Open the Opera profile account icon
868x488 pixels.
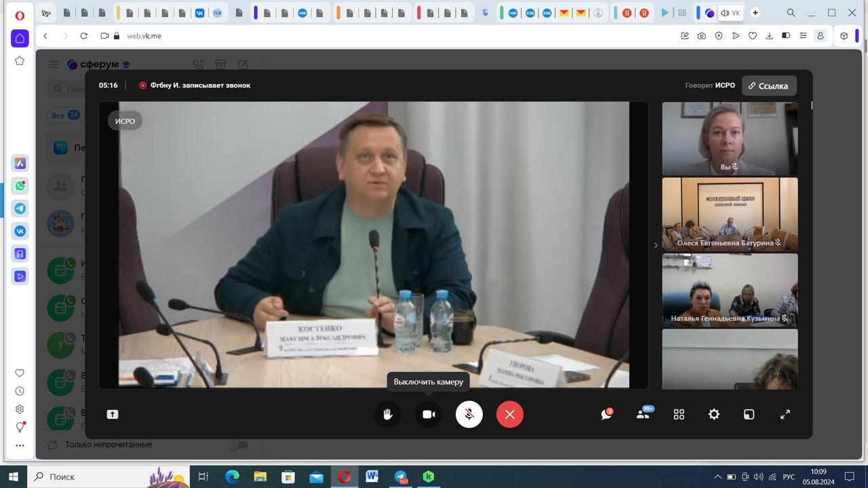tap(821, 36)
